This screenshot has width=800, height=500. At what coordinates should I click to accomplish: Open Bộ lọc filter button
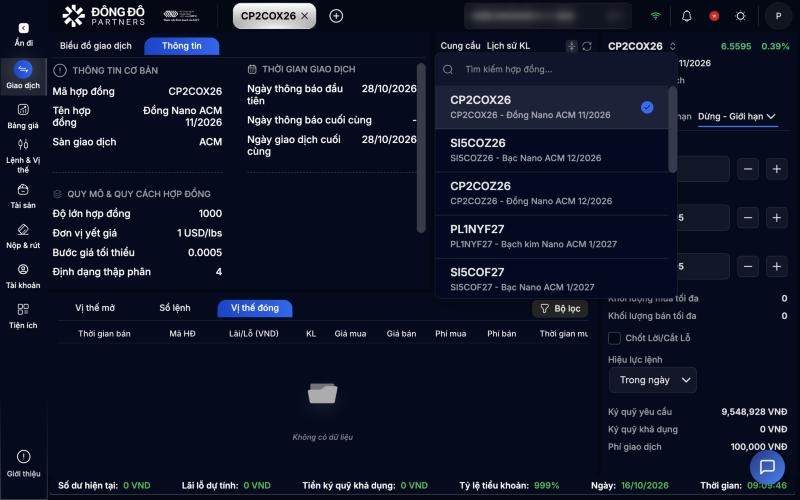tap(560, 309)
